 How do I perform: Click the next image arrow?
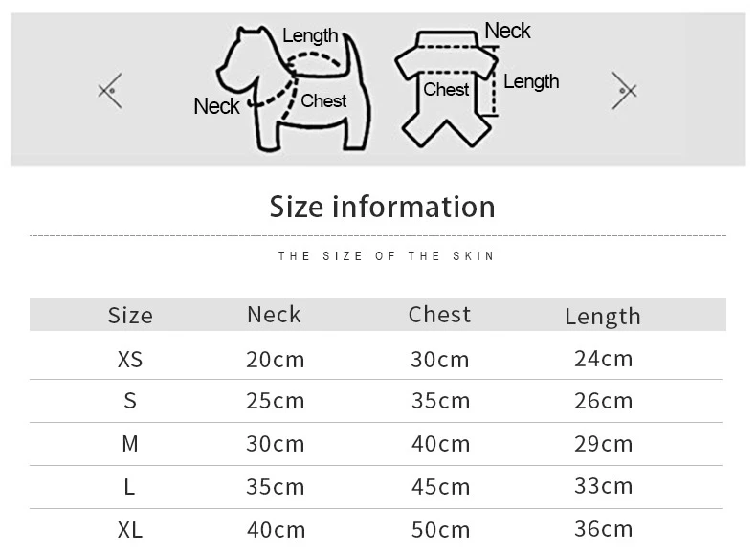pos(624,91)
